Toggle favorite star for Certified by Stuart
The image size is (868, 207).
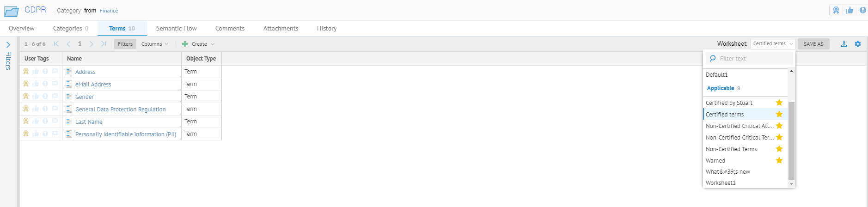pos(779,103)
